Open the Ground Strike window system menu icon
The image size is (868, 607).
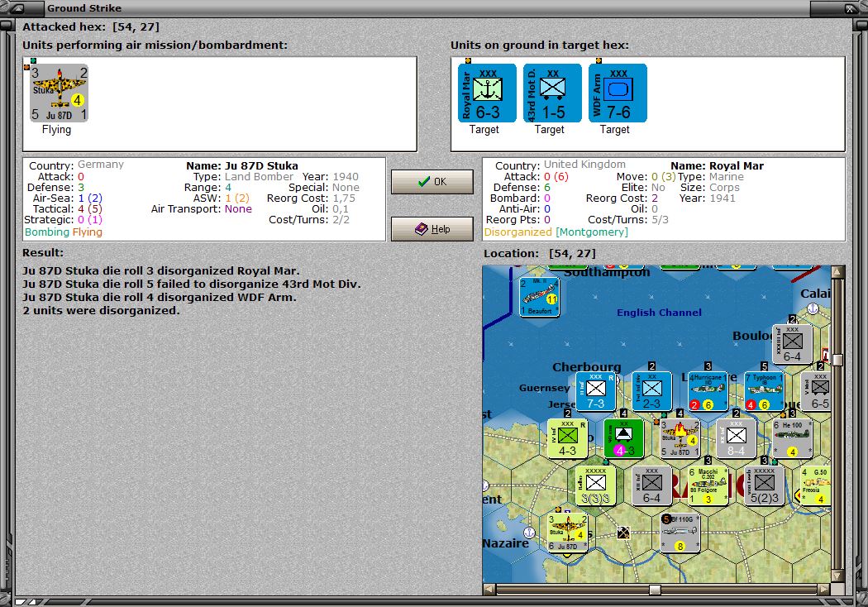tap(17, 8)
